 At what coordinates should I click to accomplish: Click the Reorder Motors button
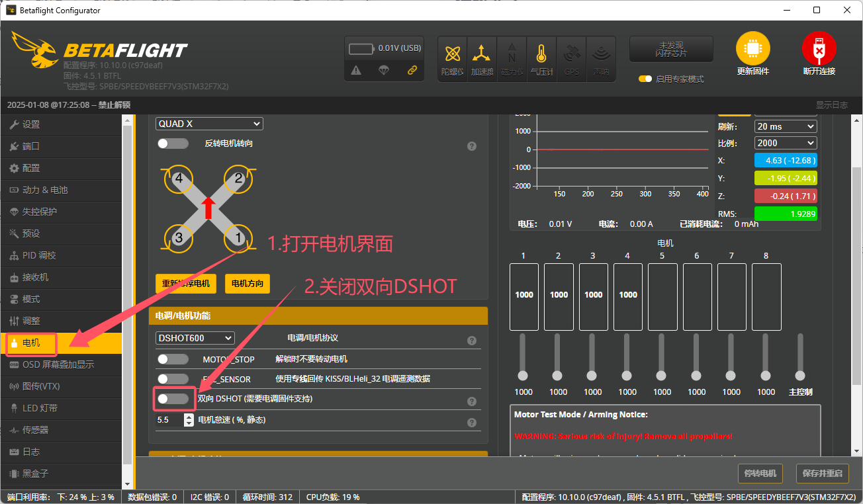pyautogui.click(x=186, y=284)
